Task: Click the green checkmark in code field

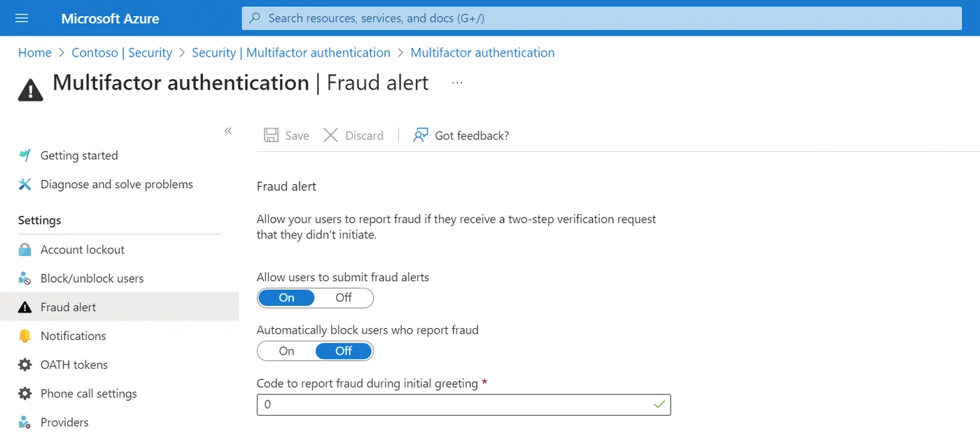Action: [x=659, y=404]
